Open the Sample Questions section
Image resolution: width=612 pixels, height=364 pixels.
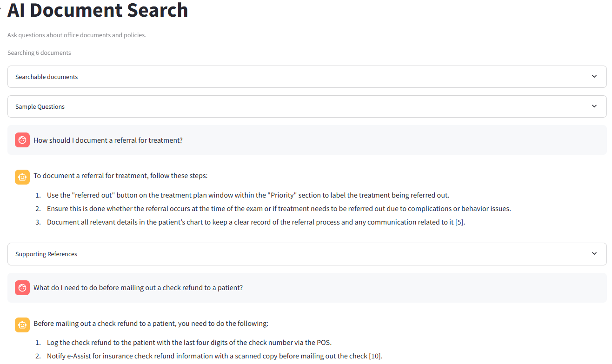tap(306, 106)
